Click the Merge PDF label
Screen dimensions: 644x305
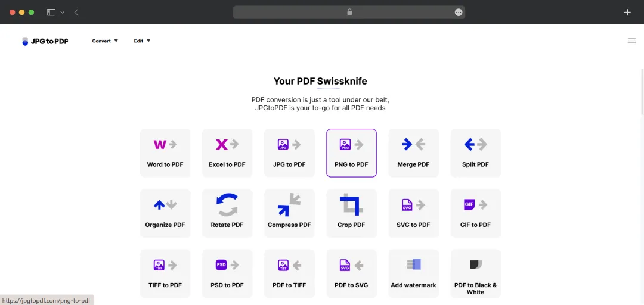(x=413, y=164)
